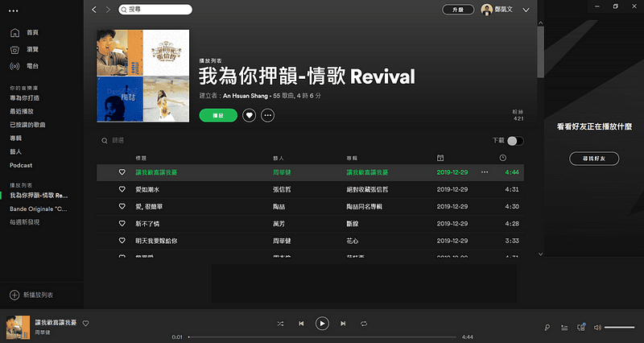The width and height of the screenshot is (644, 343).
Task: Adjust the volume slider
Action: click(619, 328)
